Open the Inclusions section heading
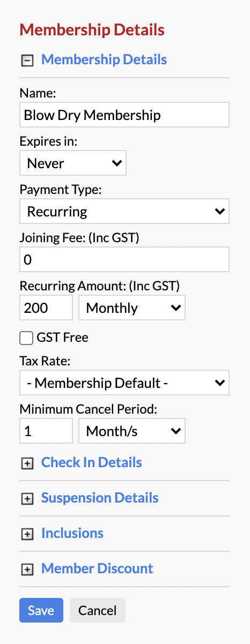Viewport: 250px width, 644px height. [72, 533]
